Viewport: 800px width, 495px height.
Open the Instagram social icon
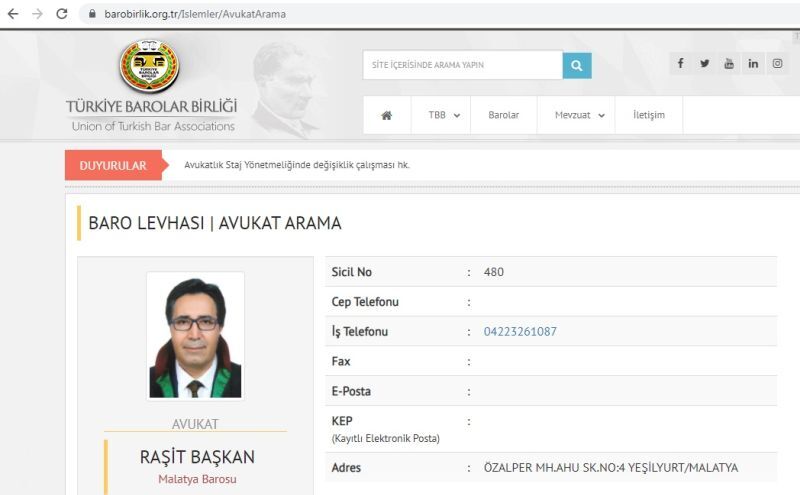pyautogui.click(x=777, y=63)
